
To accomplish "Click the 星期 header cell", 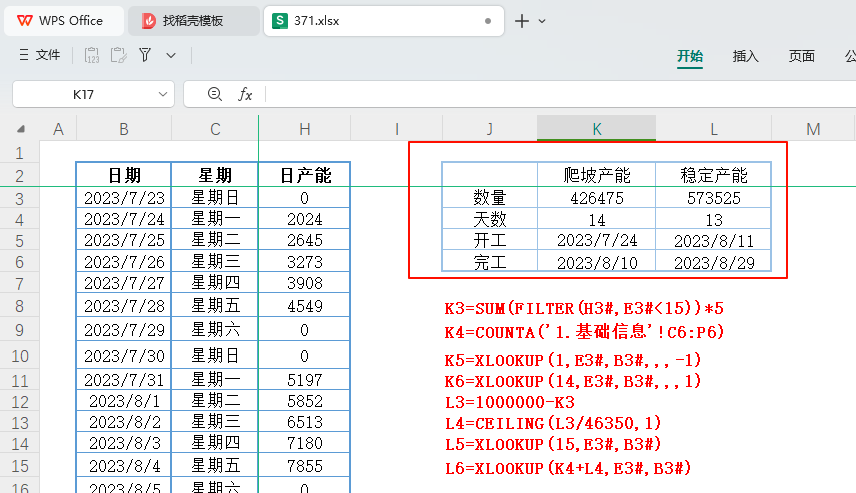I will point(215,175).
